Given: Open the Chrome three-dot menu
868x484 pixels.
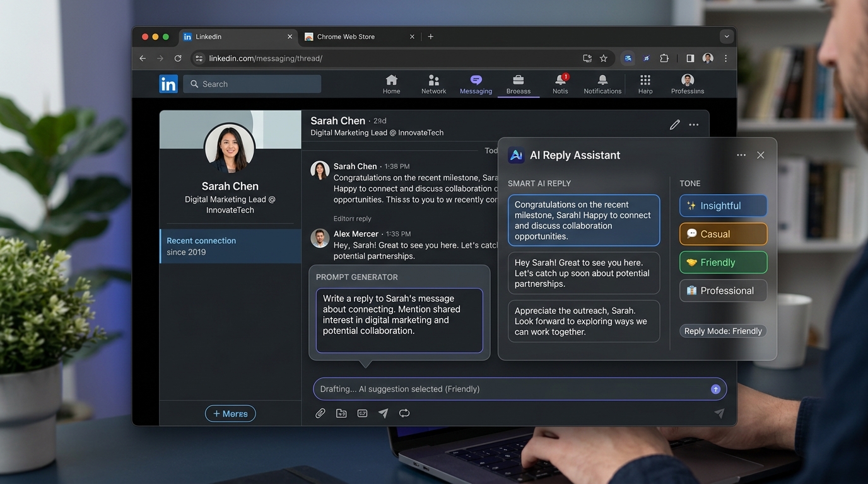Looking at the screenshot, I should pos(725,58).
